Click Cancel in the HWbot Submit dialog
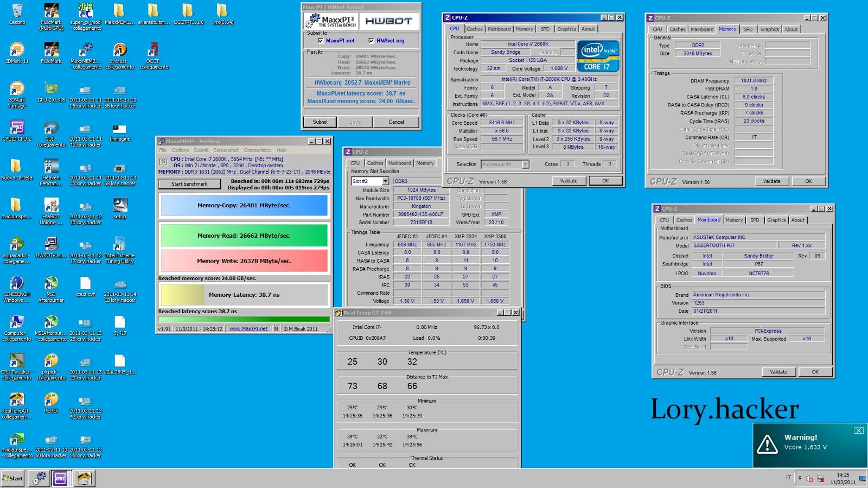The width and height of the screenshot is (868, 488). point(396,122)
